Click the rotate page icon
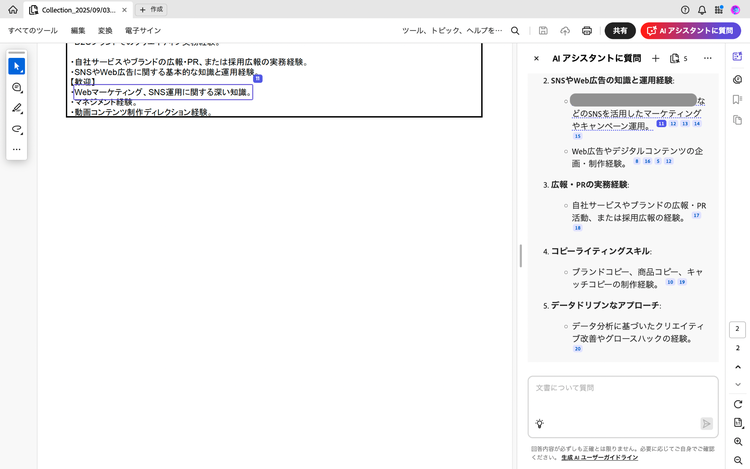750x469 pixels. coord(737,403)
